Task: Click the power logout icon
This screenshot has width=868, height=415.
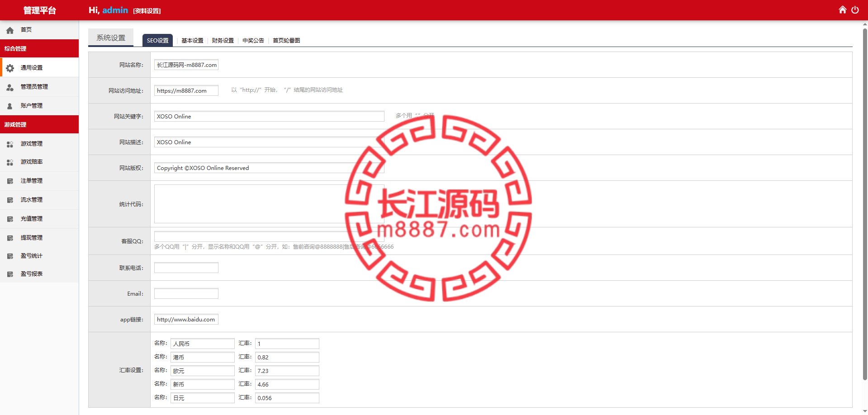Action: (855, 10)
